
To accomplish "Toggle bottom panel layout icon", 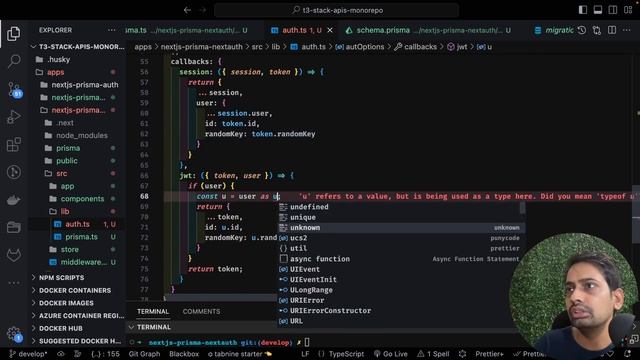I will (x=598, y=10).
